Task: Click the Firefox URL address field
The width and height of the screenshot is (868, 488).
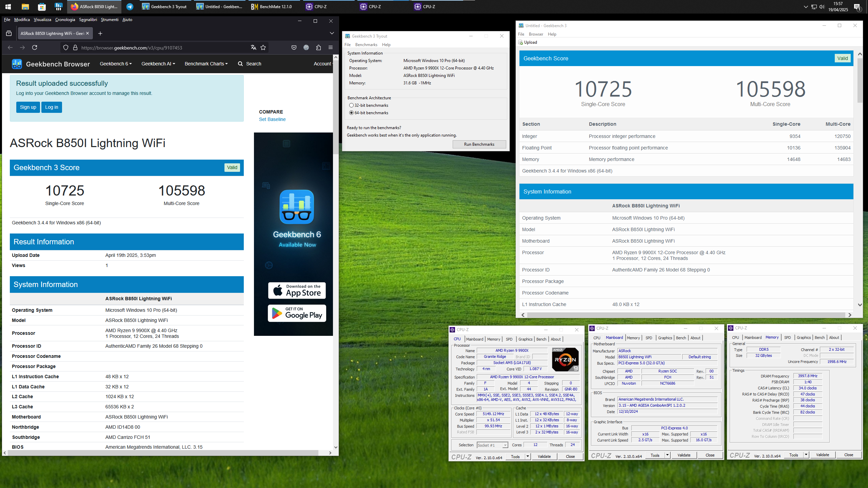Action: [164, 47]
